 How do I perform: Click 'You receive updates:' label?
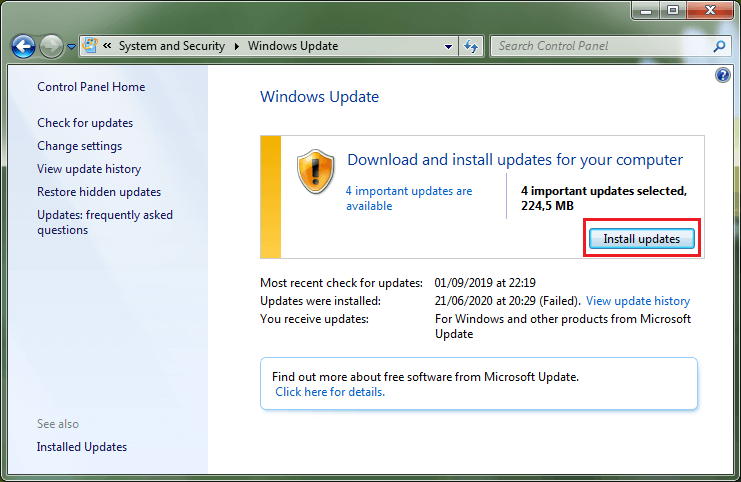[314, 319]
